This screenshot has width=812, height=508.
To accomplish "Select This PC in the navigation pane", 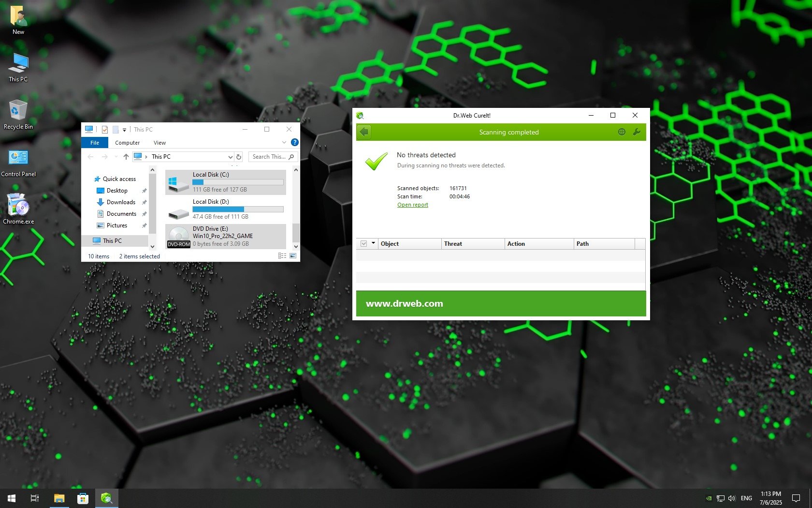I will (x=116, y=241).
